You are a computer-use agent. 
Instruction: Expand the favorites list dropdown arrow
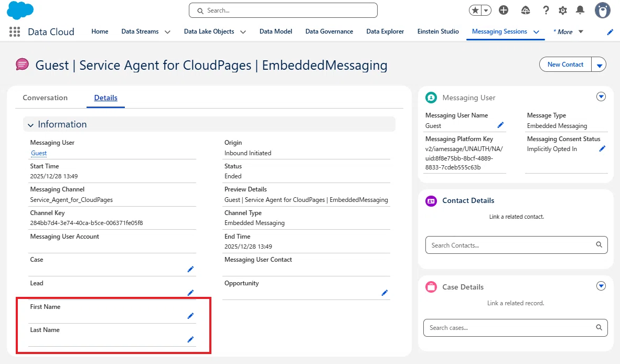[486, 10]
